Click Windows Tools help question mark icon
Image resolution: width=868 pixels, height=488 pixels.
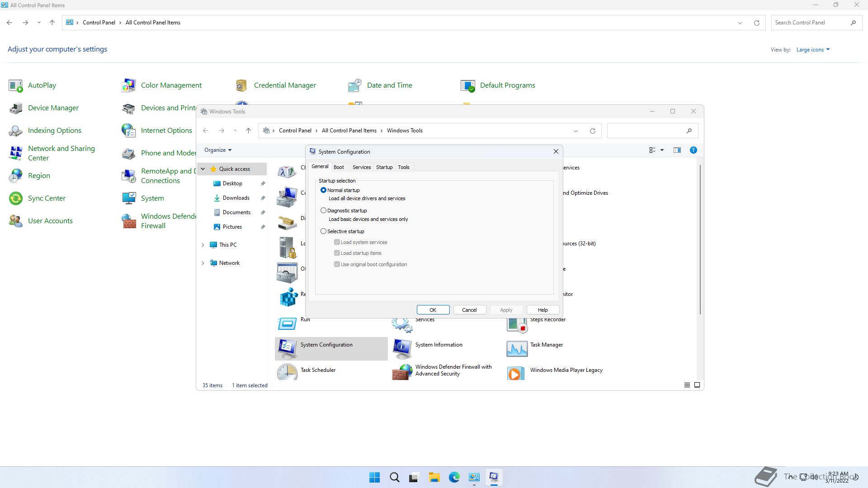click(693, 150)
